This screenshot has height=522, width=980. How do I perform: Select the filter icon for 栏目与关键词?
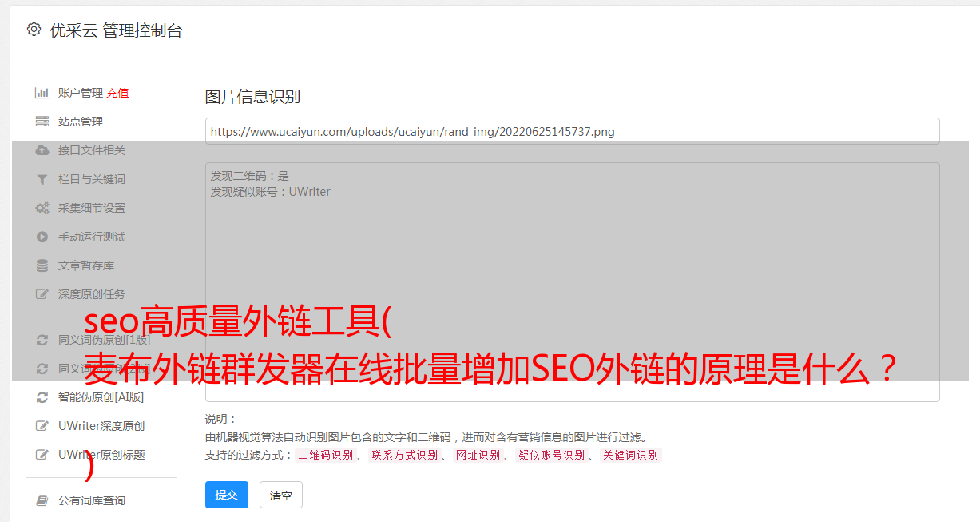[42, 179]
